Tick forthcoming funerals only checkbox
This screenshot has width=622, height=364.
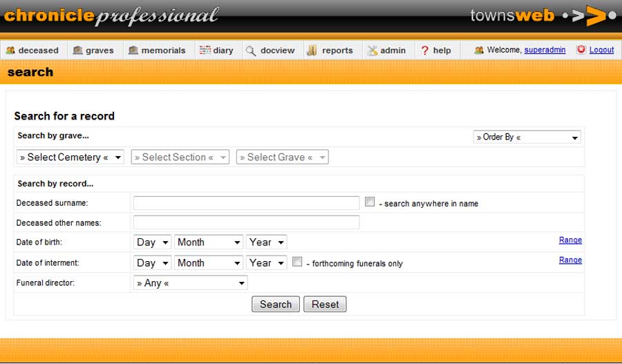click(297, 262)
